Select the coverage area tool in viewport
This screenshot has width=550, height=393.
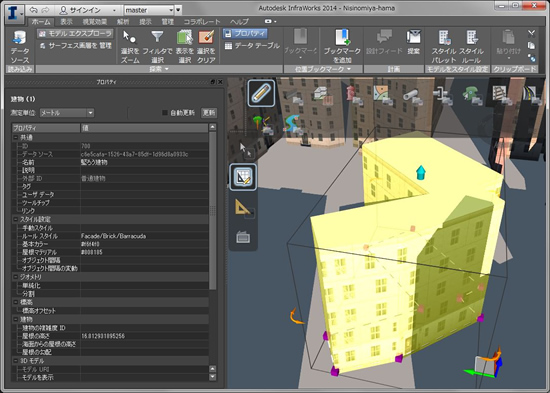(383, 95)
